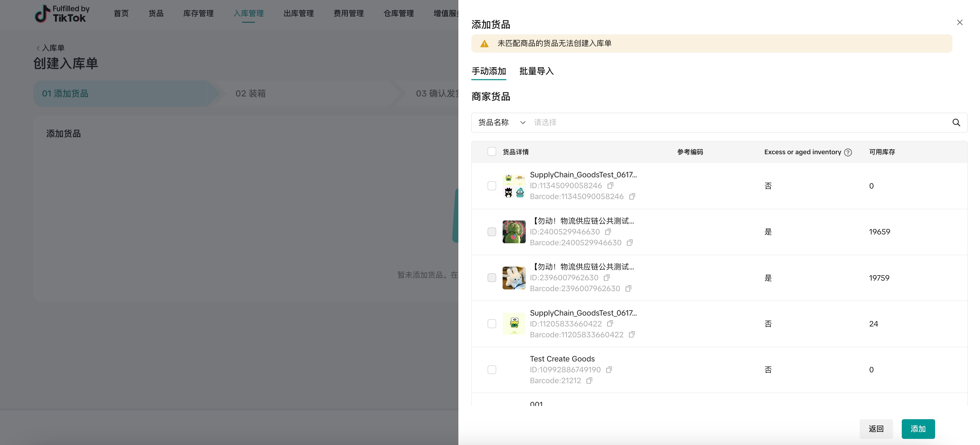Click Excess or aged inventory help icon
Viewport: 980px width, 445px height.
(848, 153)
